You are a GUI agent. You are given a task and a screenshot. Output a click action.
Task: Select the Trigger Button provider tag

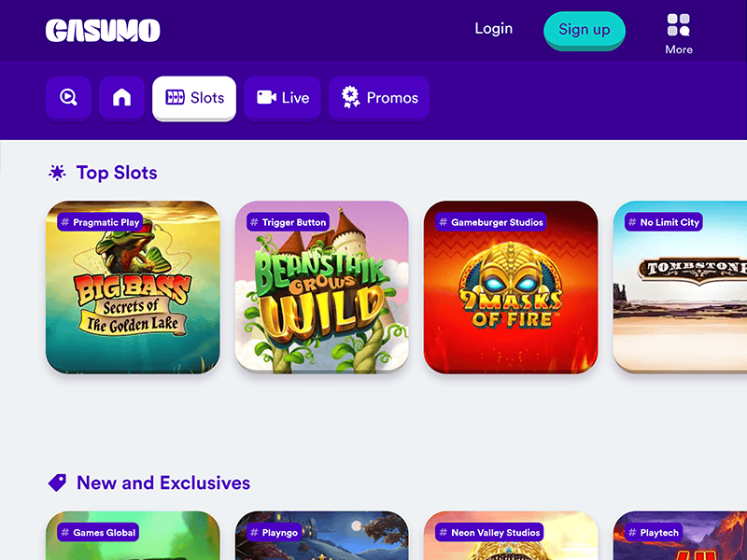pos(289,222)
